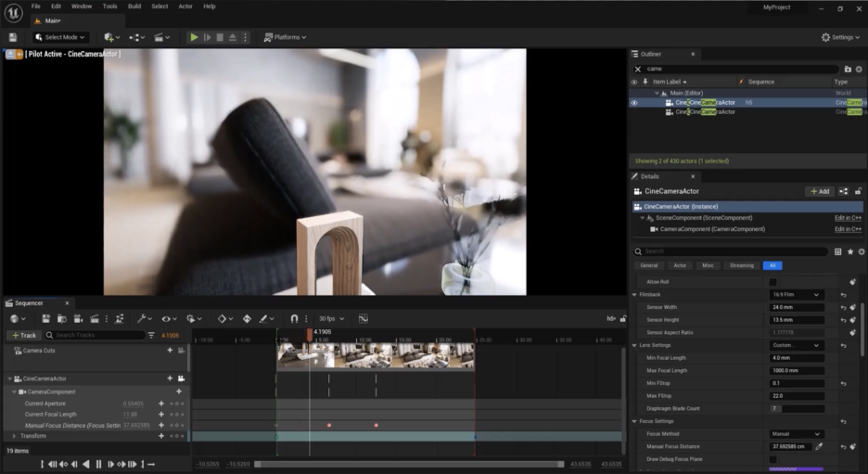Click the Save icon in main toolbar
Image resolution: width=868 pixels, height=474 pixels.
point(13,37)
